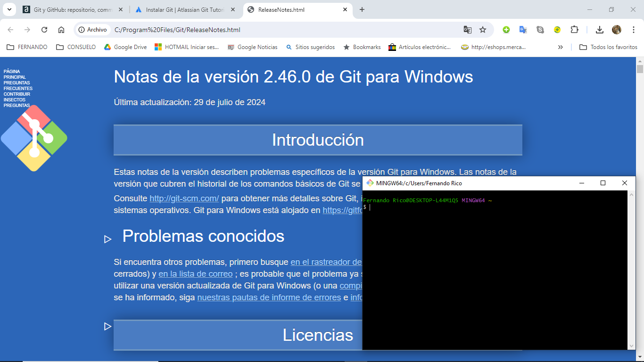
Task: Follow the http://git-scm.com/ link
Action: pyautogui.click(x=184, y=198)
